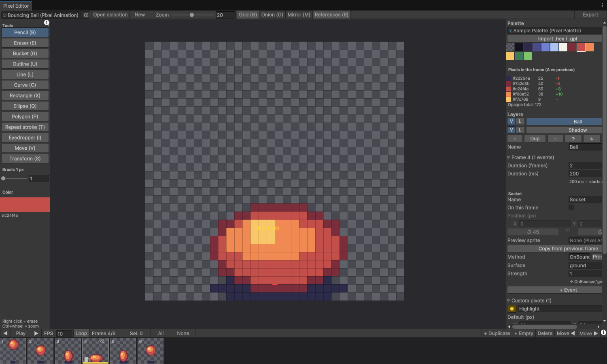Click the Export button
The width and height of the screenshot is (607, 364).
coord(590,15)
